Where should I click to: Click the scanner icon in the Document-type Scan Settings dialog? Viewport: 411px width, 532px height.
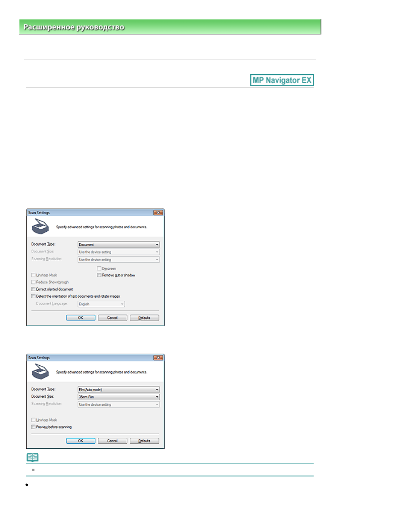pyautogui.click(x=40, y=227)
